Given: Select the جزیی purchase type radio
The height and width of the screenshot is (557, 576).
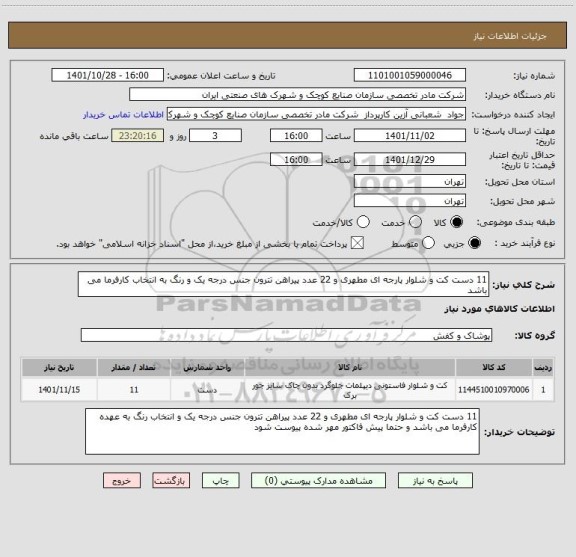Looking at the screenshot, I should tap(474, 243).
